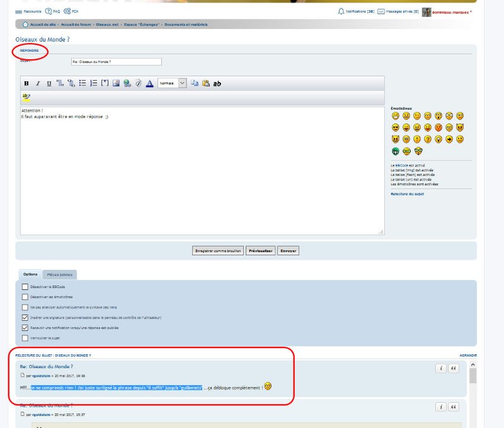Screen dimensions: 504x428
Task: Insert an image via the toolbar icon
Action: pyautogui.click(x=116, y=83)
